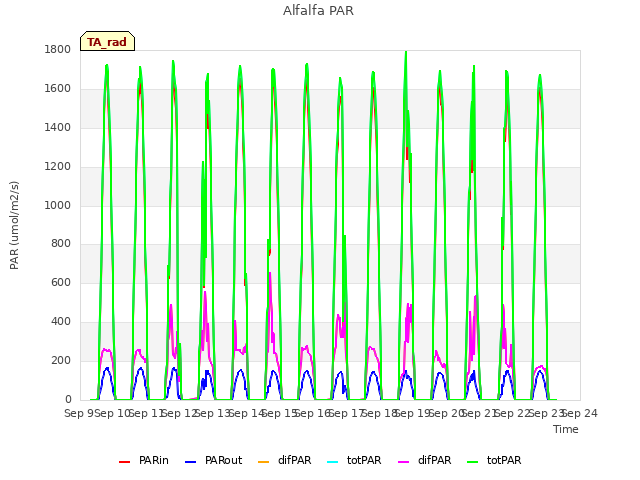Click the PAR (umol/m2/s) axis label
640x480 pixels.
14,225
